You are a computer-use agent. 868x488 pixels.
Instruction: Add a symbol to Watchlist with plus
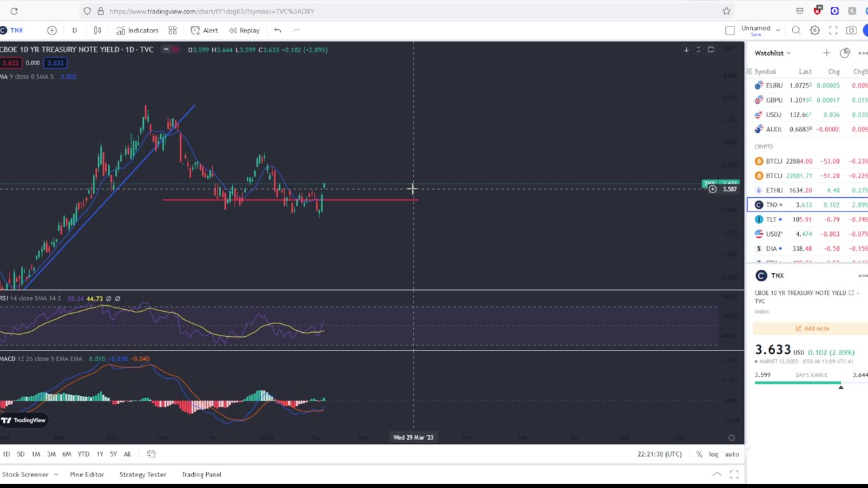pyautogui.click(x=826, y=53)
